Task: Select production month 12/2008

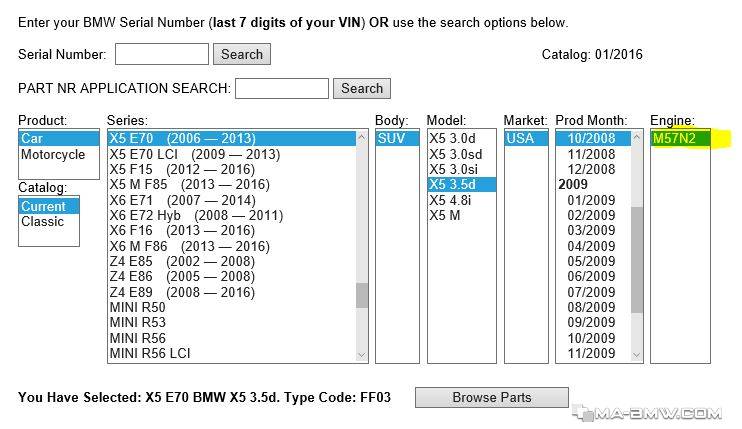Action: coord(593,169)
